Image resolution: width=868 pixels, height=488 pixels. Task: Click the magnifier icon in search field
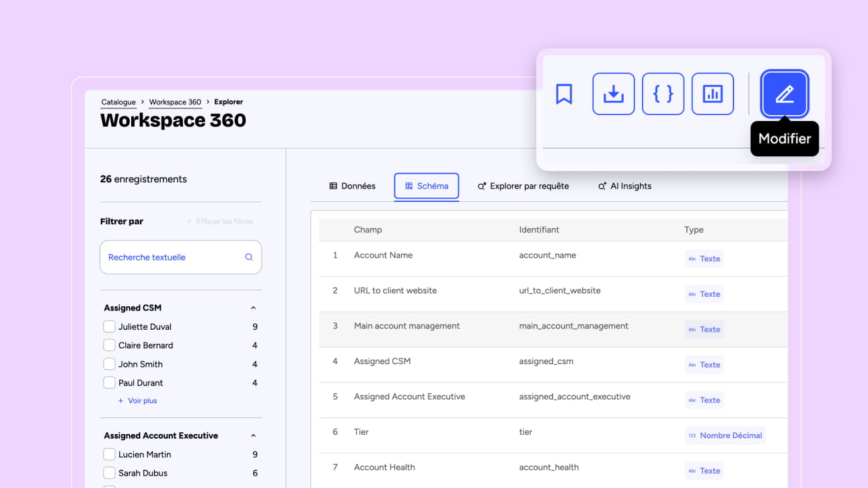point(249,257)
